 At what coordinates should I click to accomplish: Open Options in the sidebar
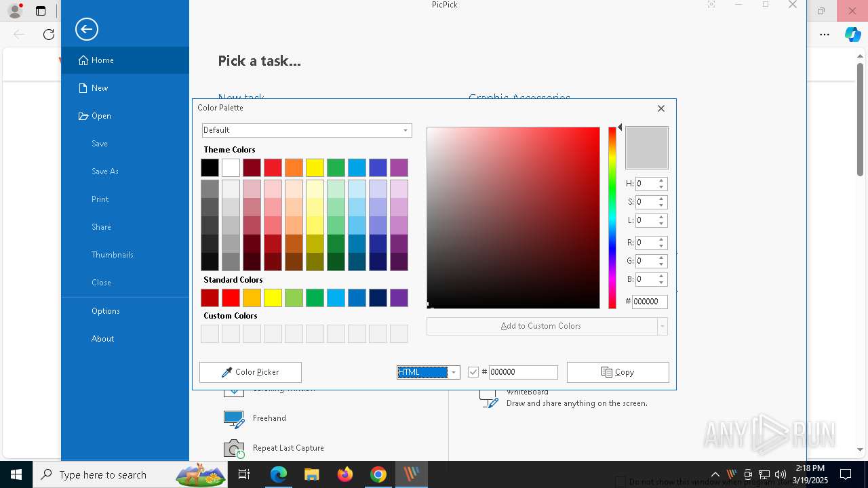tap(125, 311)
